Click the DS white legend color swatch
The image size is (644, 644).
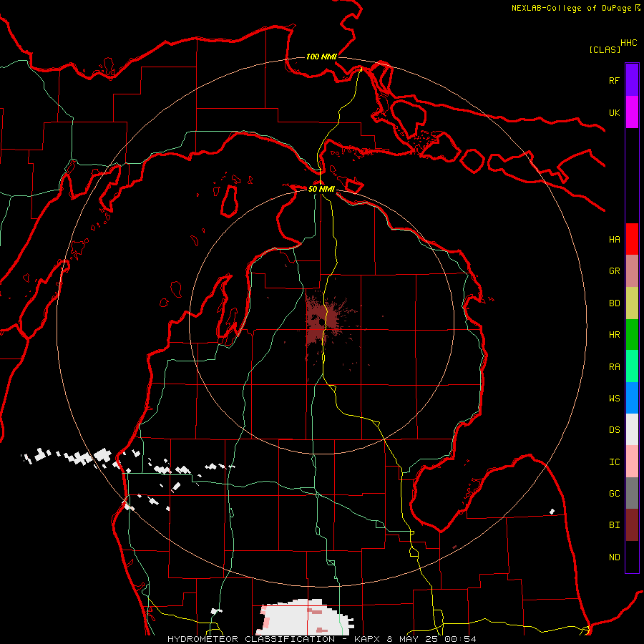[x=632, y=429]
